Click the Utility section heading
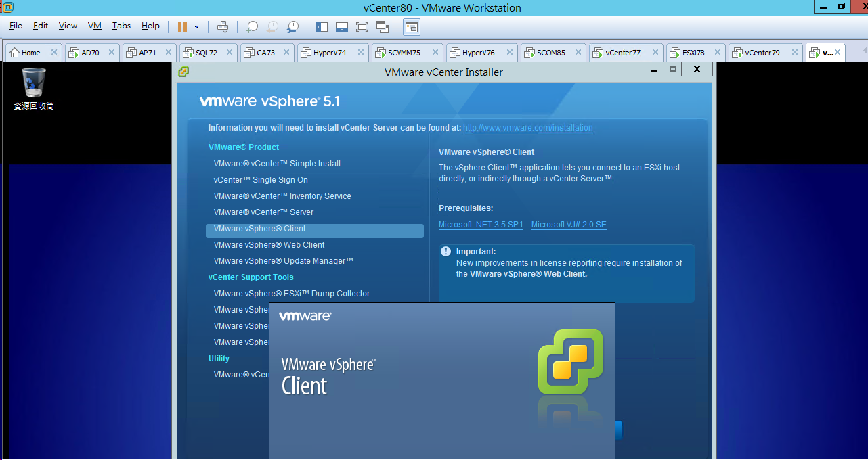This screenshot has height=460, width=868. point(219,359)
